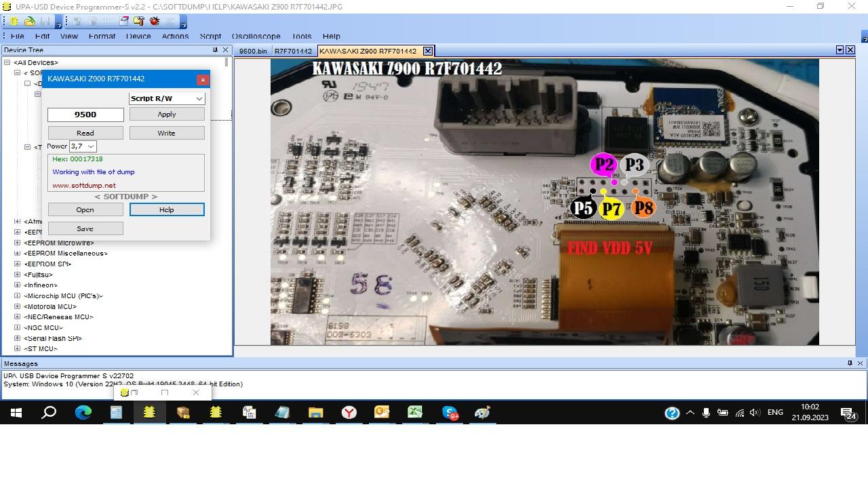Click the Apply button
Image resolution: width=868 pixels, height=488 pixels.
[x=167, y=114]
